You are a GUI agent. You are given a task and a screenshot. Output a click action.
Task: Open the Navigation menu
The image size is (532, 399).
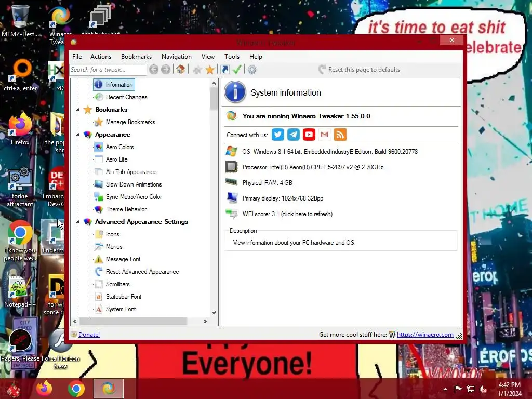coord(177,57)
